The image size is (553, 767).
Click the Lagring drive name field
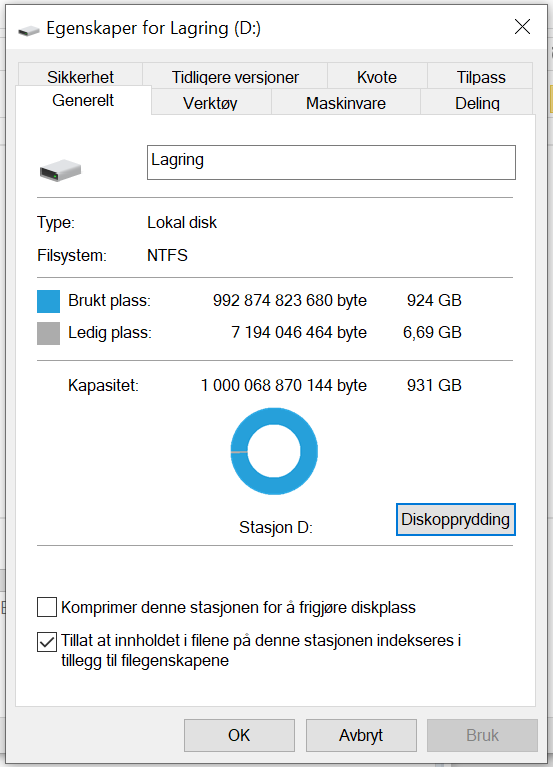[x=331, y=162]
